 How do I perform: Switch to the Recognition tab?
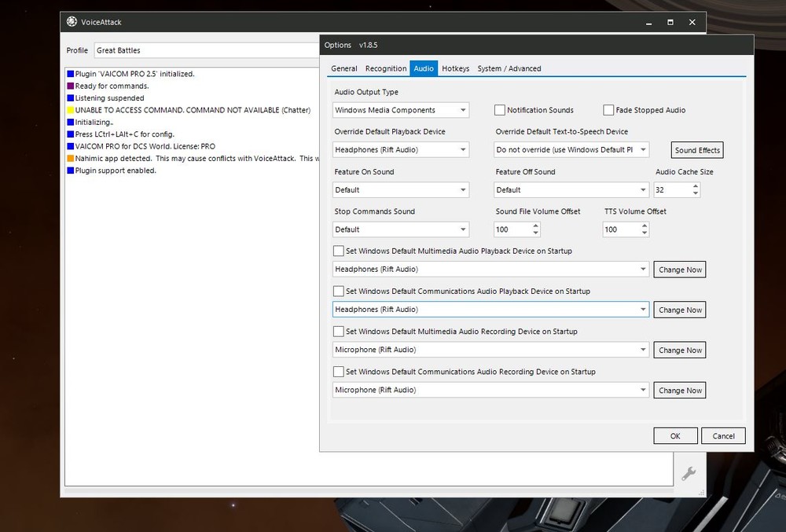point(386,69)
